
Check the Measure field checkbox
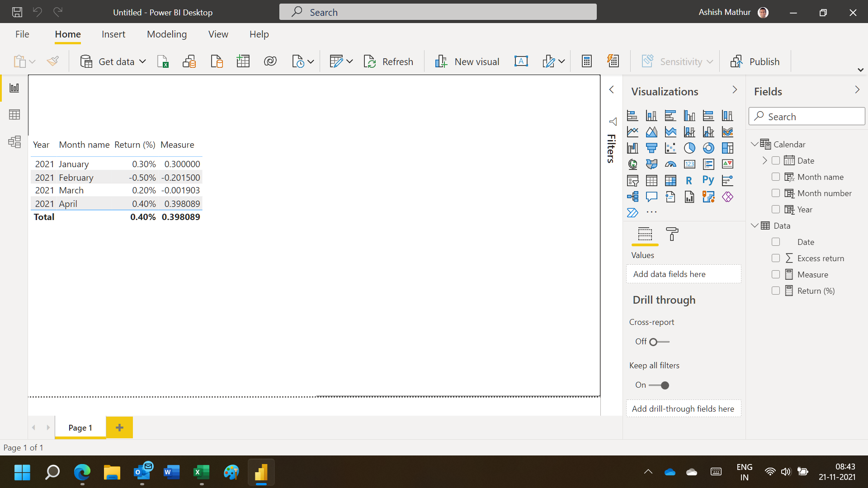click(776, 274)
